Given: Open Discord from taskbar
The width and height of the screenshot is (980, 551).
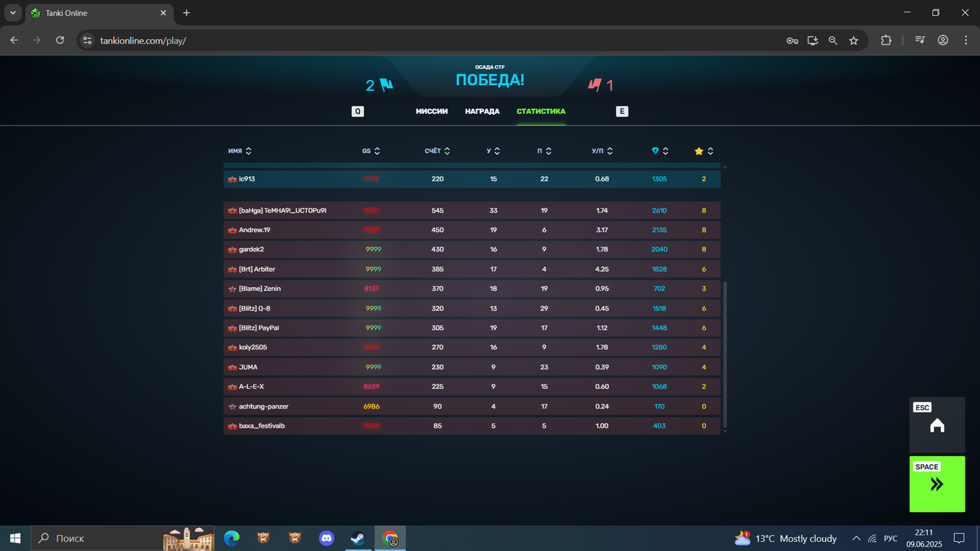Looking at the screenshot, I should (327, 538).
